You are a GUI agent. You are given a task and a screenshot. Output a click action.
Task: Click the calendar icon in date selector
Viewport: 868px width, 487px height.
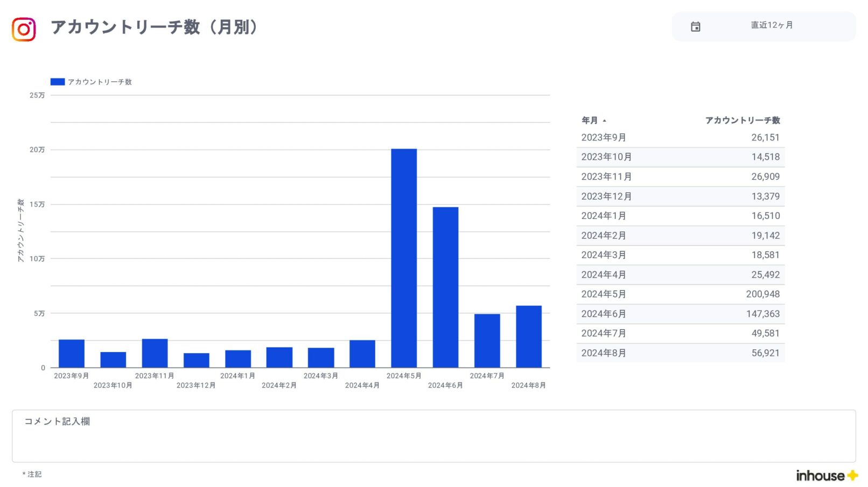[x=695, y=26]
